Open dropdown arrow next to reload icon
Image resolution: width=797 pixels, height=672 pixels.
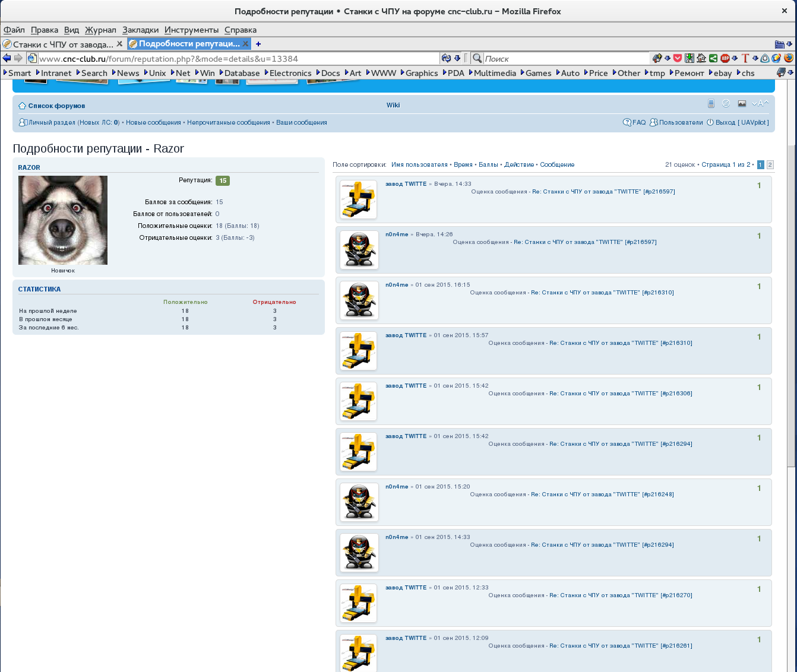coord(457,58)
